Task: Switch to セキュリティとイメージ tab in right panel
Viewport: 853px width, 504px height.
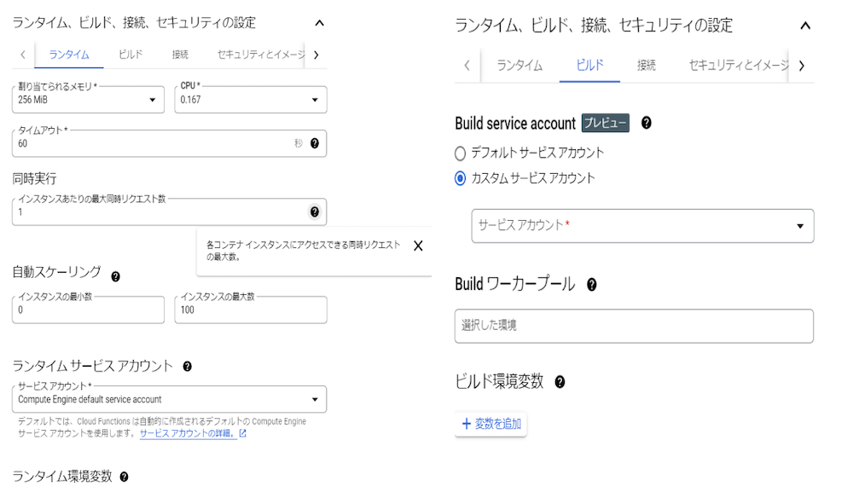Action: pos(737,65)
